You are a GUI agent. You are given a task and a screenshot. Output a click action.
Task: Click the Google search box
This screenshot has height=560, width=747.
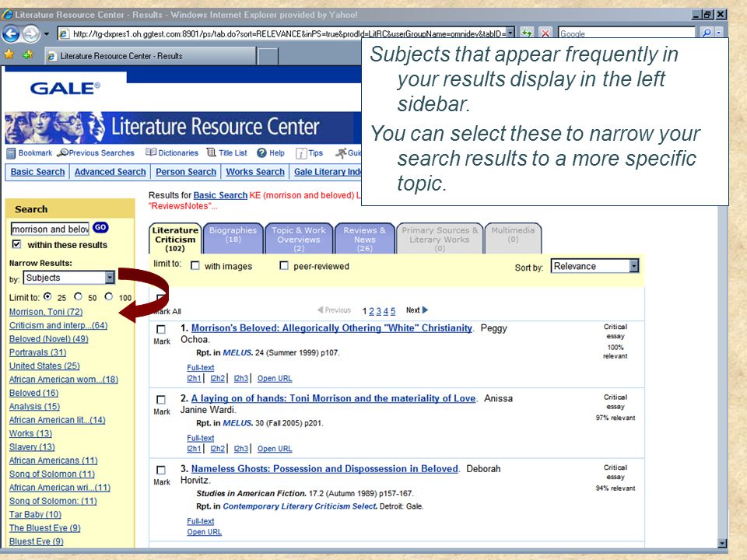(626, 33)
